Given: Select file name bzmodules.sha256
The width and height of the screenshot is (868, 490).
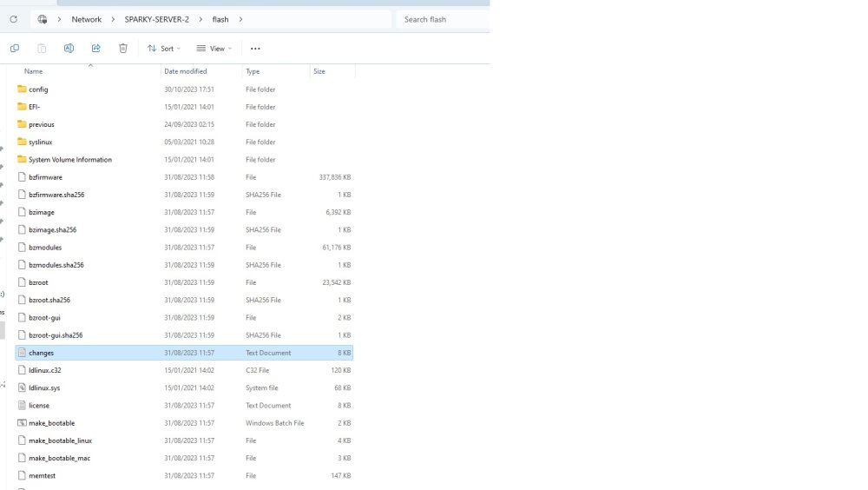Looking at the screenshot, I should [56, 265].
